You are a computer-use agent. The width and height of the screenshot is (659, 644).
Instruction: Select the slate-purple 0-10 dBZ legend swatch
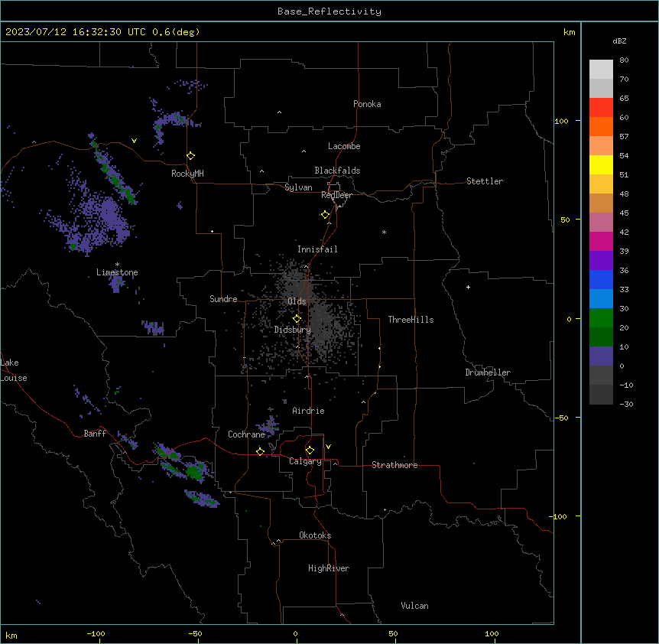coord(601,356)
